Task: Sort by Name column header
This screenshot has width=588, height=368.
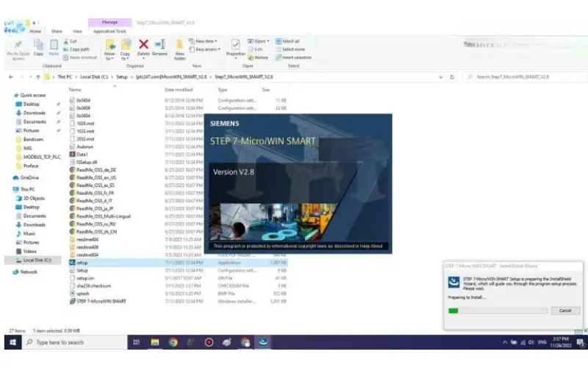Action: (x=75, y=90)
